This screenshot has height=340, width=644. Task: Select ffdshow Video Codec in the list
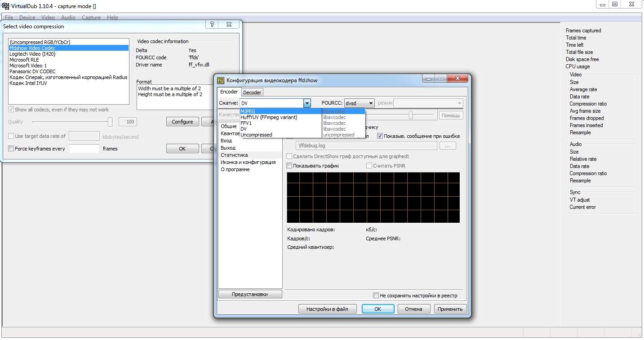tap(69, 48)
